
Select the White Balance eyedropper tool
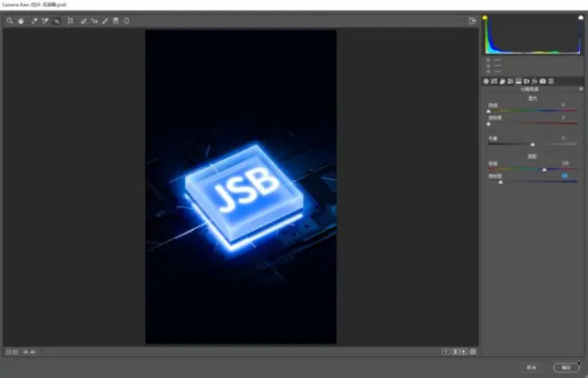point(34,21)
